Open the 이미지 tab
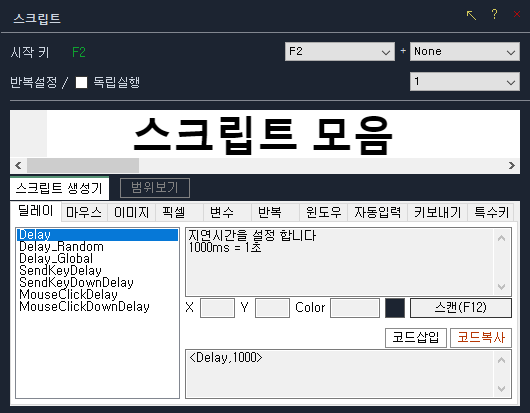The width and height of the screenshot is (530, 413). (131, 212)
